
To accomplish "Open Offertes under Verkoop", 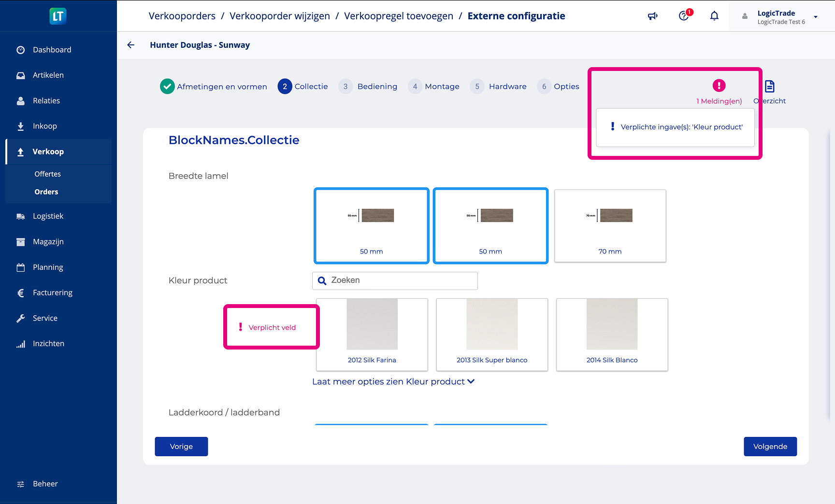I will pos(47,174).
